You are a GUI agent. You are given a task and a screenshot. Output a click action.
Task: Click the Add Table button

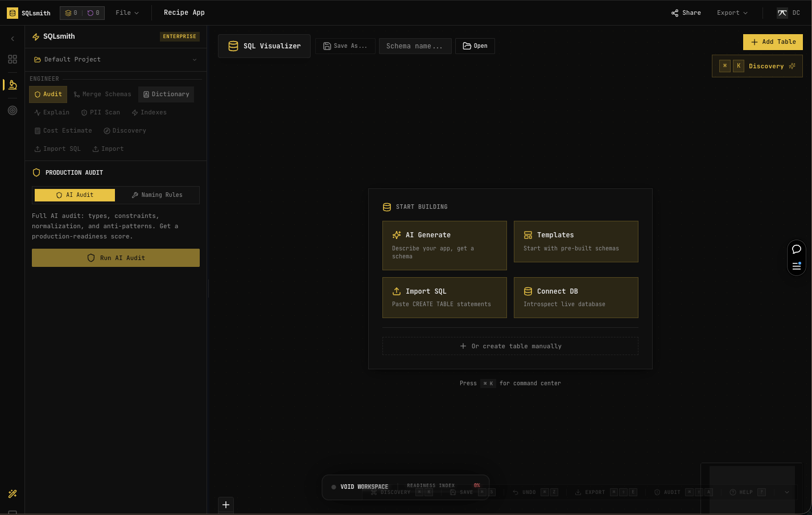[x=773, y=42]
